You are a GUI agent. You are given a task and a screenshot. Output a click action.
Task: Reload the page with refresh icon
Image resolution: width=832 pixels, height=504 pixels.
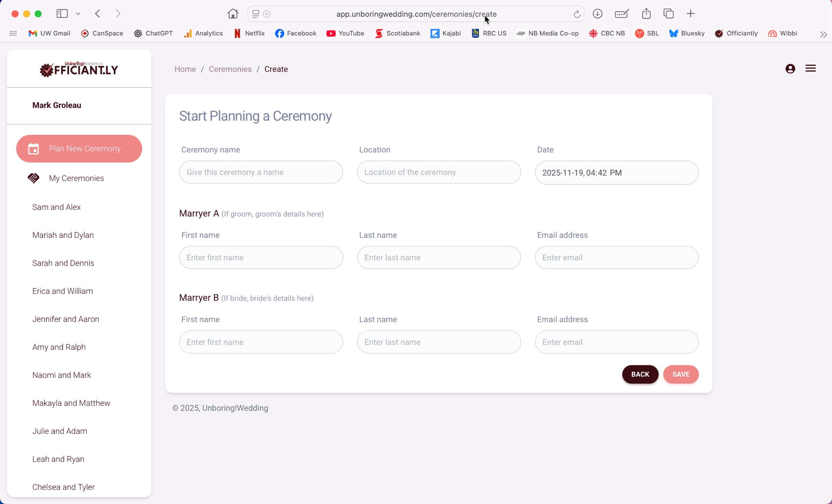tap(577, 14)
